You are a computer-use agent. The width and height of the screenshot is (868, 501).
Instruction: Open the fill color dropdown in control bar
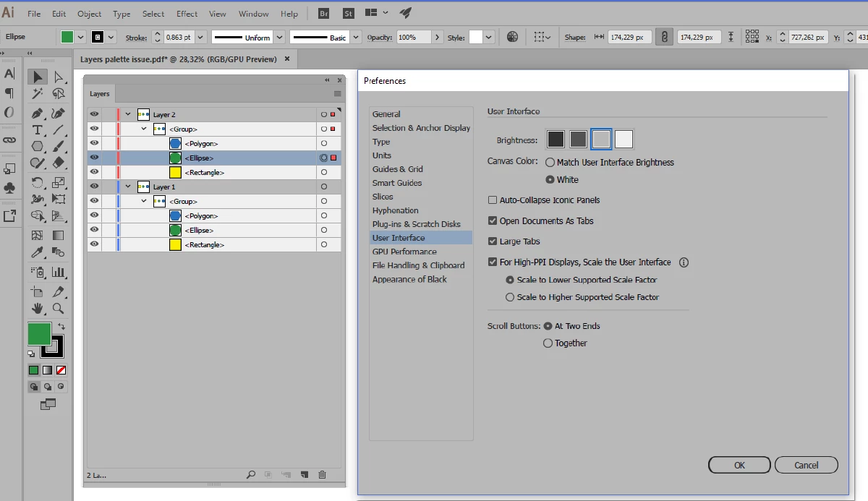[x=80, y=37]
